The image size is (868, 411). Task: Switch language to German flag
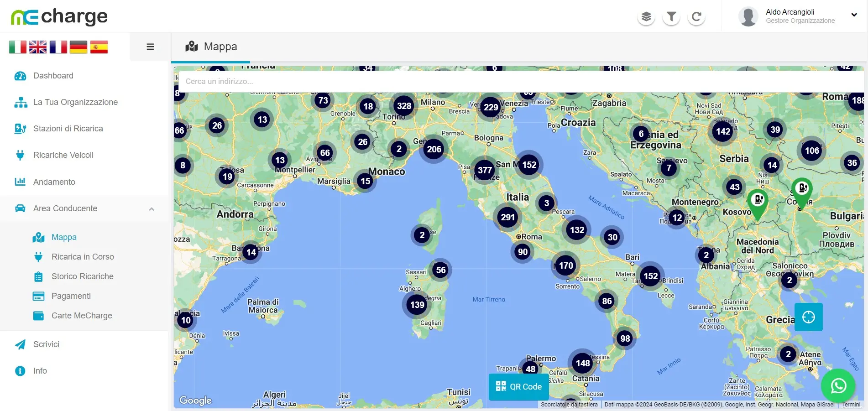[78, 47]
